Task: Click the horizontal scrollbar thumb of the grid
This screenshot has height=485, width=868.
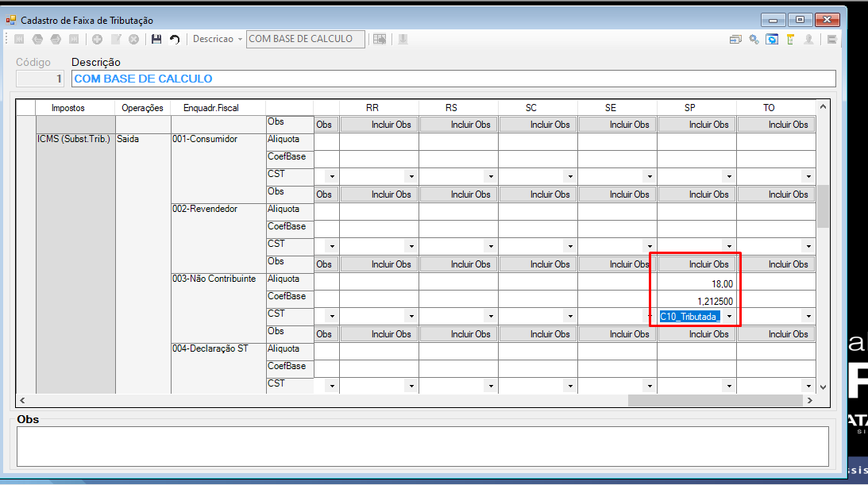Action: (716, 400)
